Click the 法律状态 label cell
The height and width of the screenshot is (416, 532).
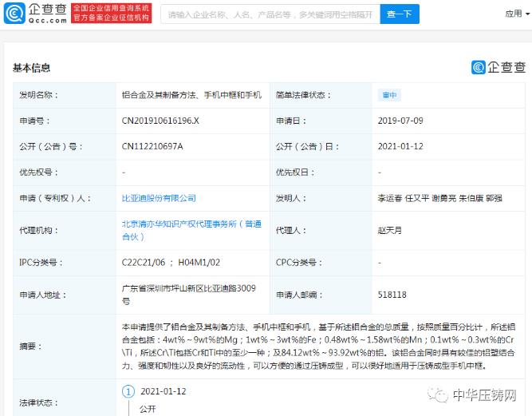pos(65,398)
